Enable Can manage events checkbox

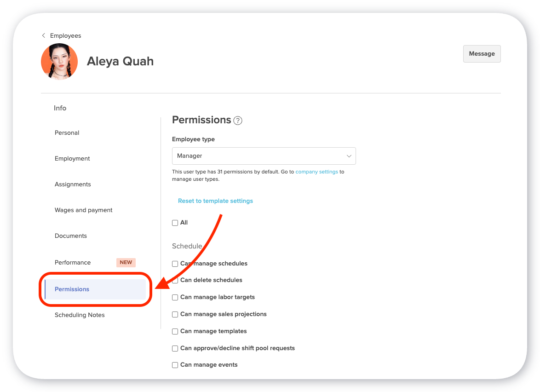coord(175,365)
